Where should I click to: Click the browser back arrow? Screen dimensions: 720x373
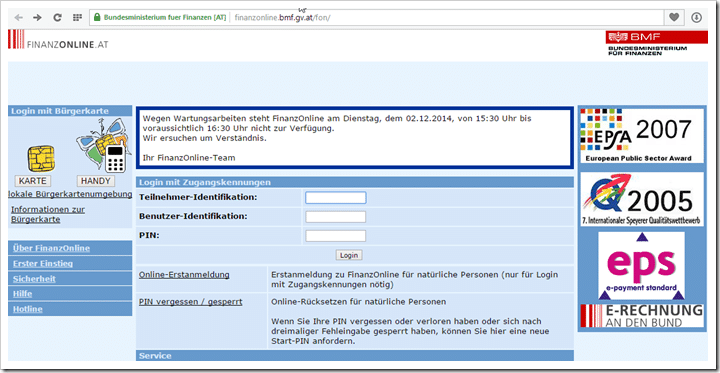18,17
